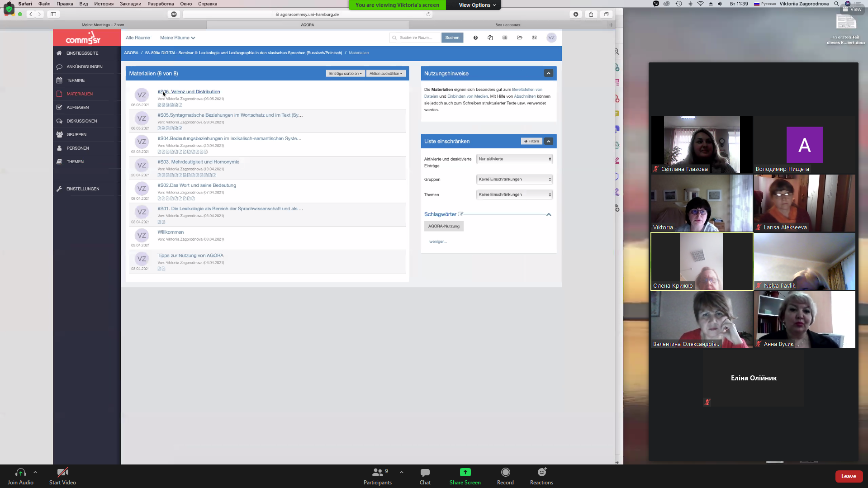Expand the 'Meine Räume' dropdown
868x488 pixels.
(177, 38)
